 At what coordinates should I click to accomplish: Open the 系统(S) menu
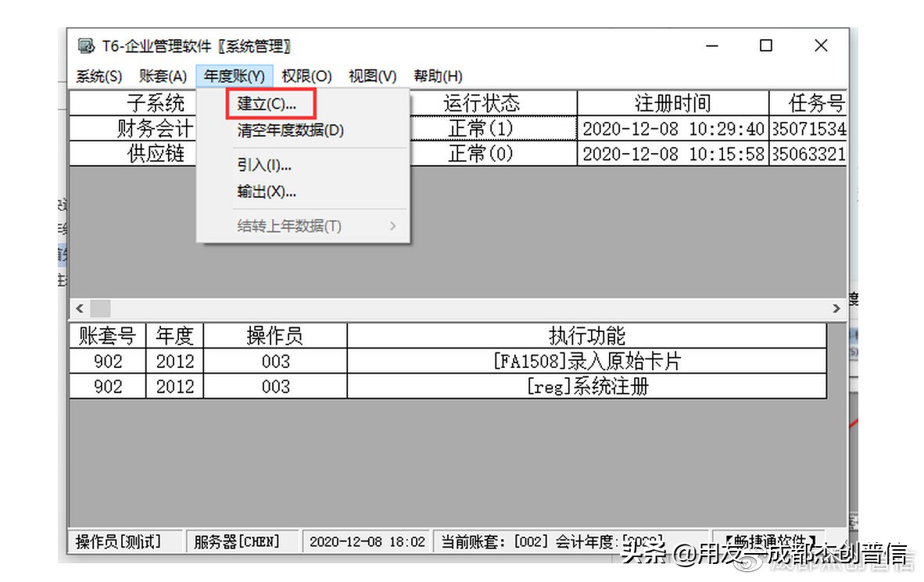pos(97,76)
